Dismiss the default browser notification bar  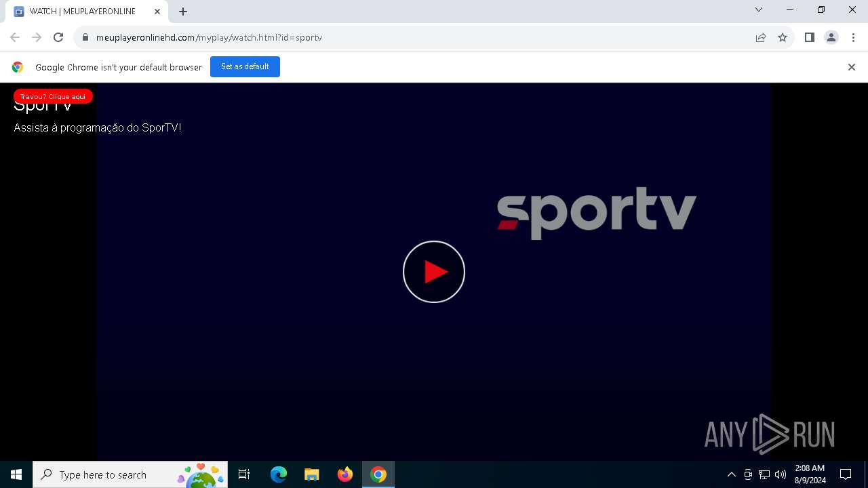(x=851, y=67)
